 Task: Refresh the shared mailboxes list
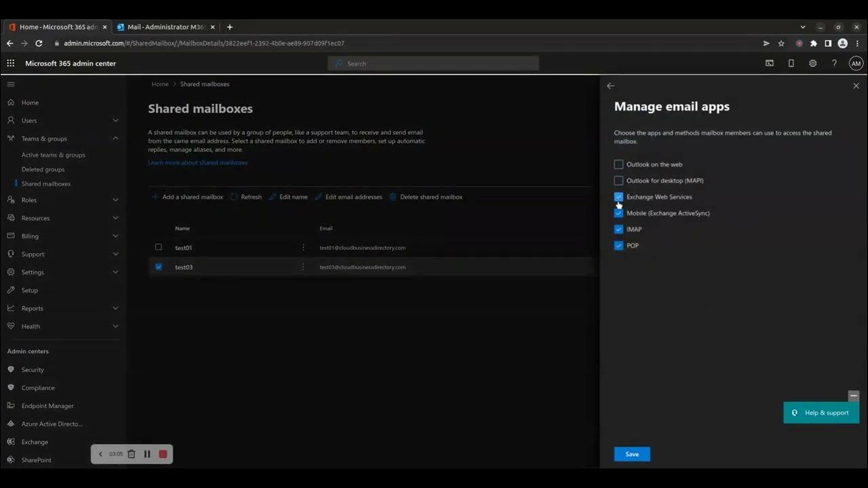(245, 197)
